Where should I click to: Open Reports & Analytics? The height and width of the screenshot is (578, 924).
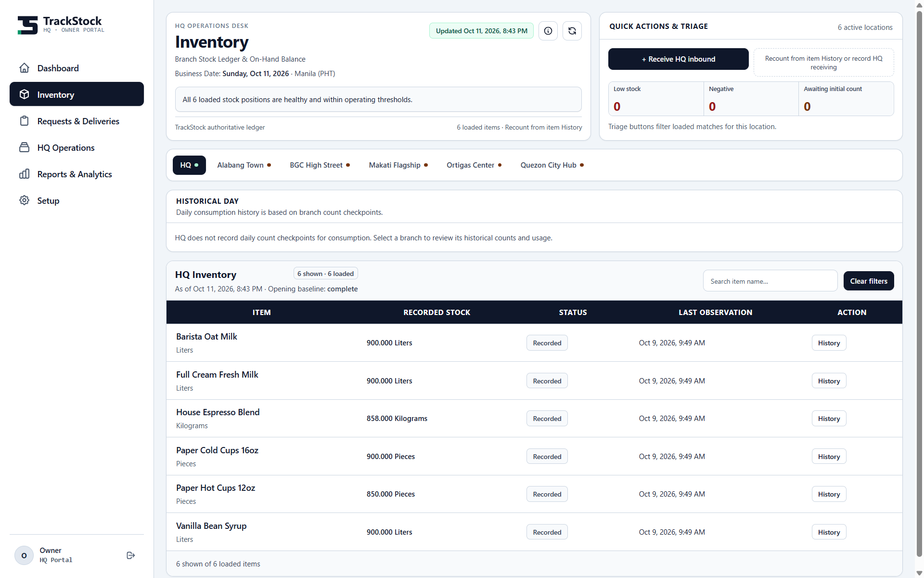(x=77, y=174)
